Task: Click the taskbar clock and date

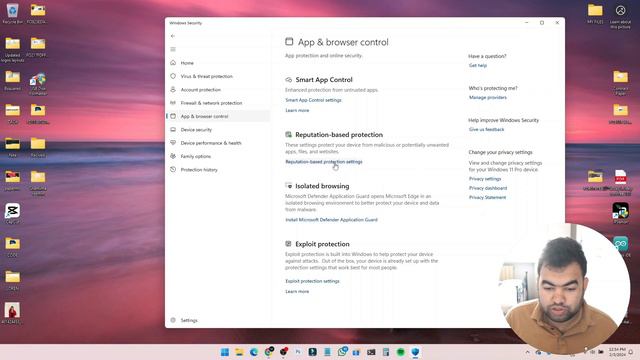Action: [617, 352]
